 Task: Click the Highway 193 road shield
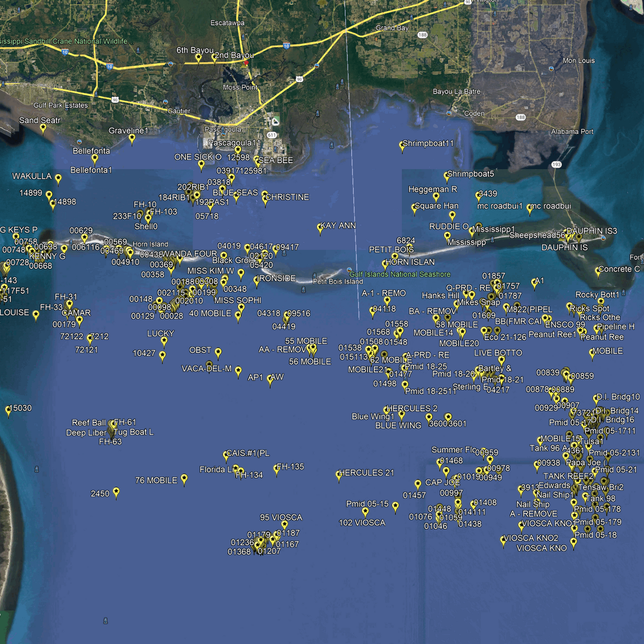tap(557, 164)
